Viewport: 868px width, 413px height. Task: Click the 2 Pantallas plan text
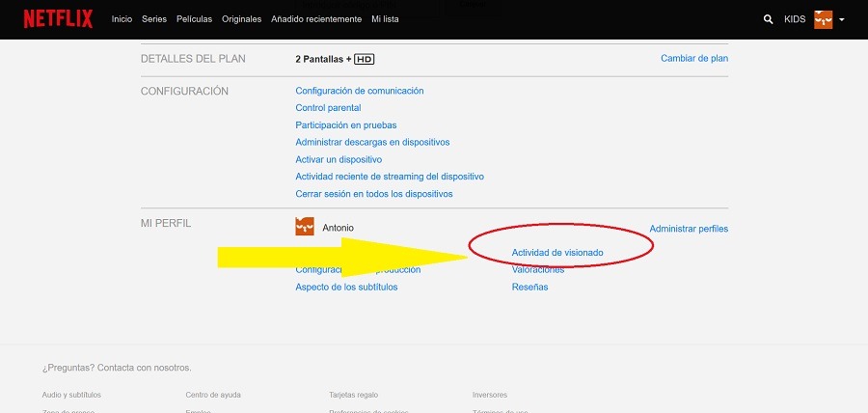pyautogui.click(x=323, y=59)
